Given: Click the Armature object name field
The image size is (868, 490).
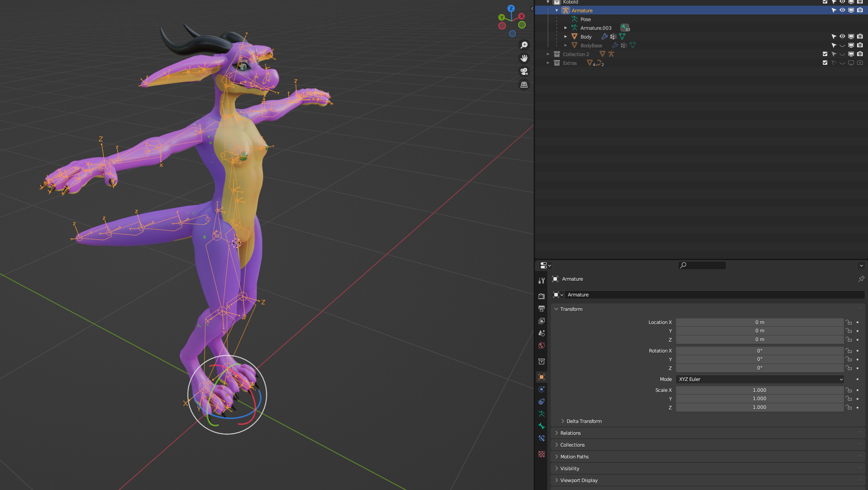Looking at the screenshot, I should click(x=715, y=295).
